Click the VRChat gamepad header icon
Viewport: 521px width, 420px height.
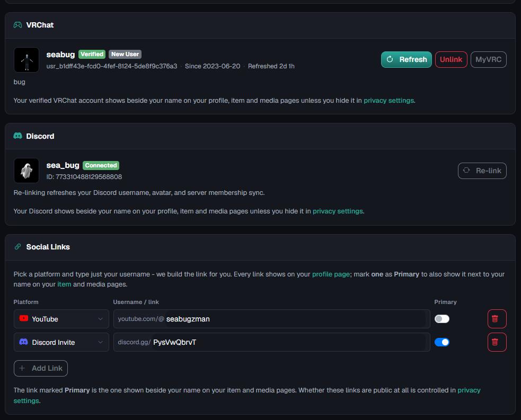click(x=17, y=25)
